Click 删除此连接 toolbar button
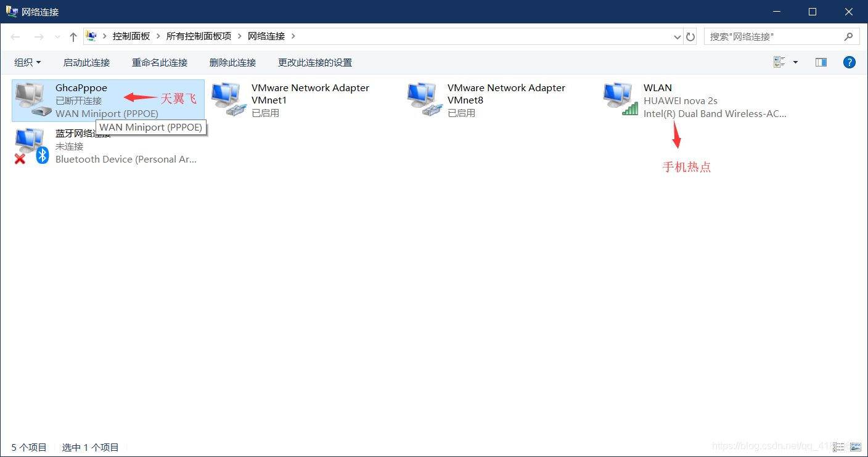 [x=232, y=62]
